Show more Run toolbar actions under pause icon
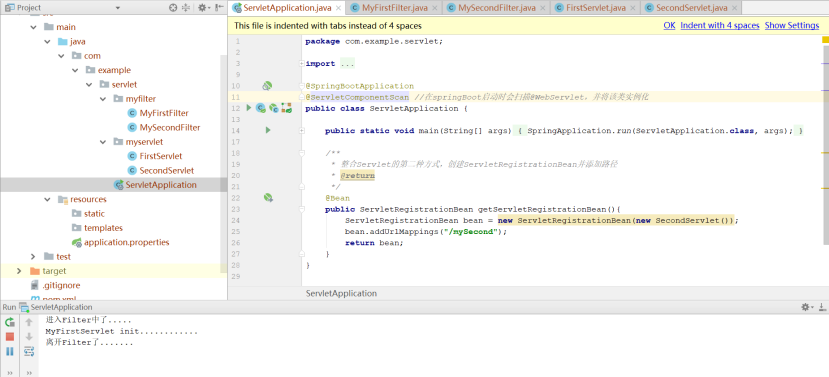 [10, 372]
